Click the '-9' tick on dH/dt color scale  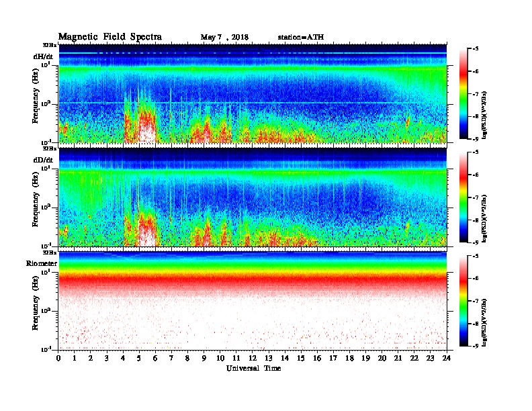pyautogui.click(x=476, y=139)
